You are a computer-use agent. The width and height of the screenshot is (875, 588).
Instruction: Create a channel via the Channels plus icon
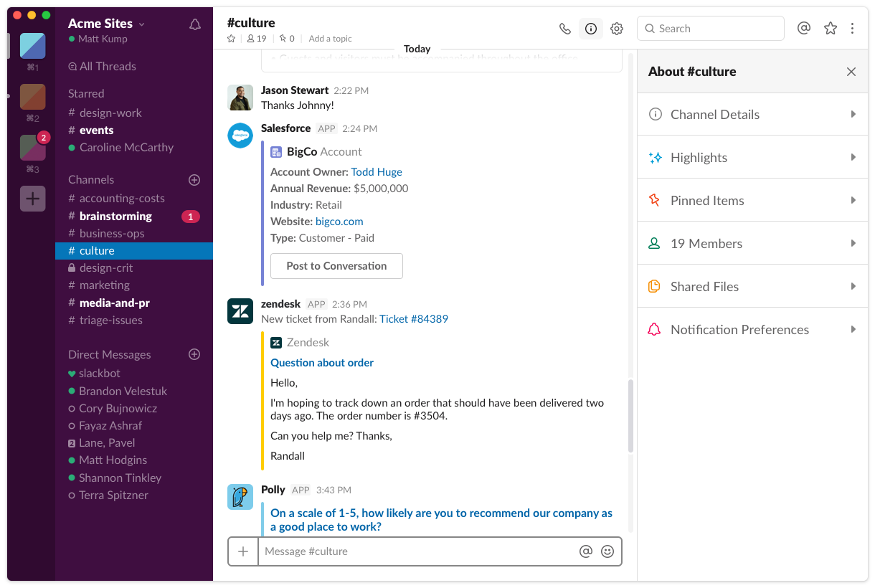pos(194,180)
